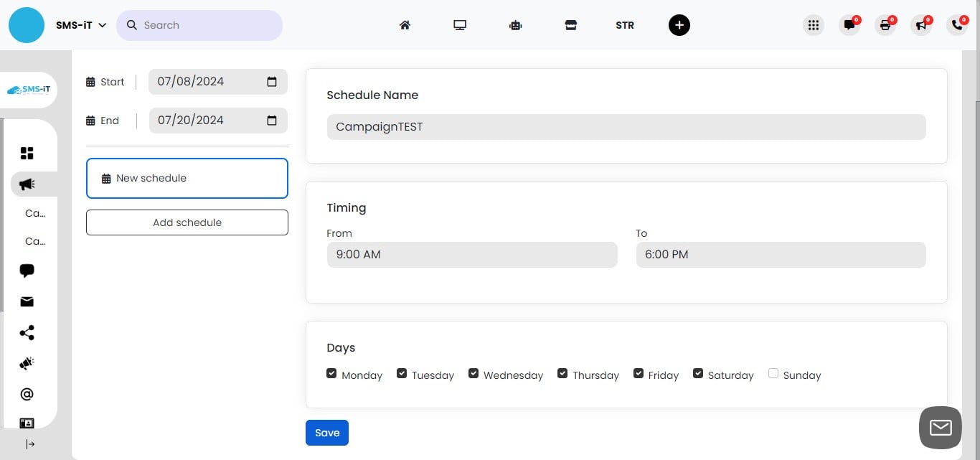The width and height of the screenshot is (980, 460).
Task: Click the Schedule Name input field
Action: pos(626,127)
